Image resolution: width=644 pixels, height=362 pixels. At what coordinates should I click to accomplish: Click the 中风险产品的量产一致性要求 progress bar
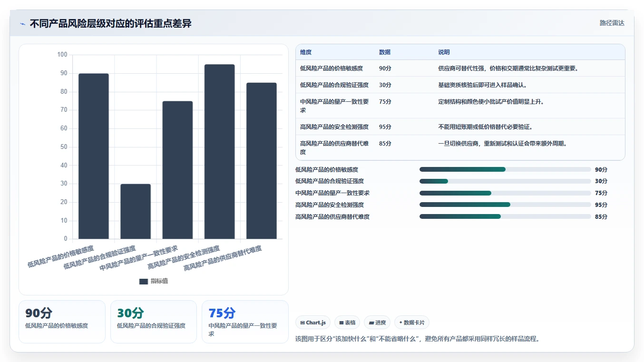pos(505,193)
